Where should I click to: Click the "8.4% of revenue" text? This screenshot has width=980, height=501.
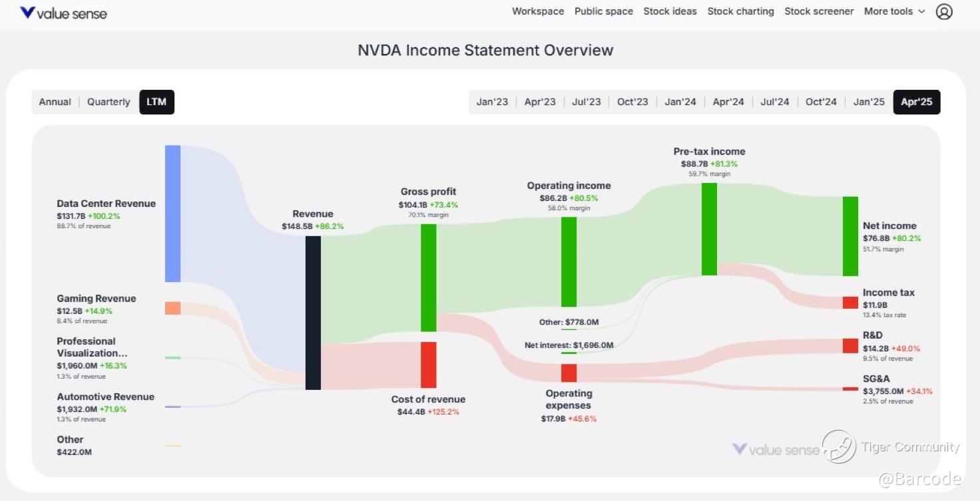pyautogui.click(x=83, y=321)
